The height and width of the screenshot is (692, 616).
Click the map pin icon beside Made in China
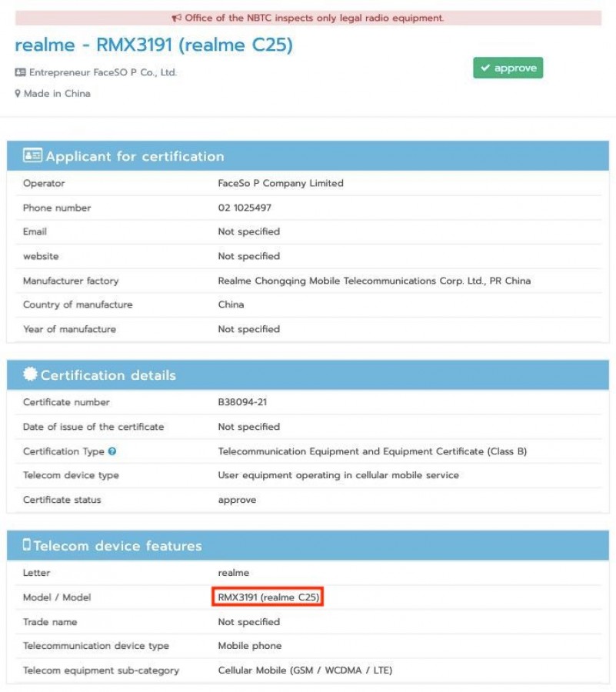click(18, 94)
